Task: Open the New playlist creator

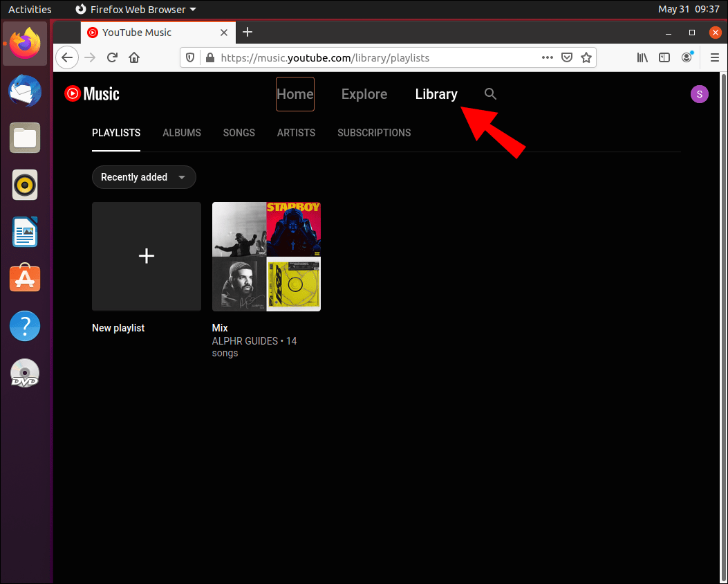Action: click(146, 256)
